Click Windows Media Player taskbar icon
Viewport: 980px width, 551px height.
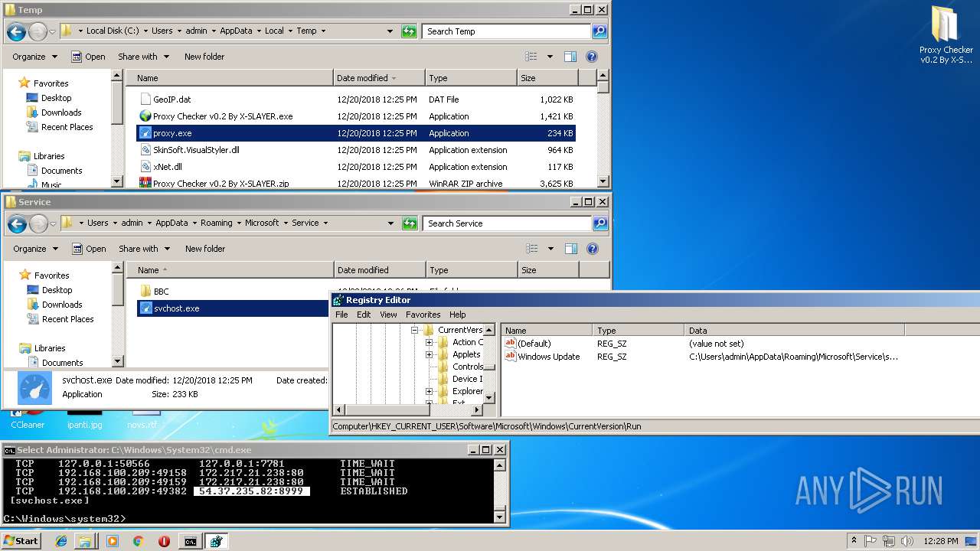(113, 541)
